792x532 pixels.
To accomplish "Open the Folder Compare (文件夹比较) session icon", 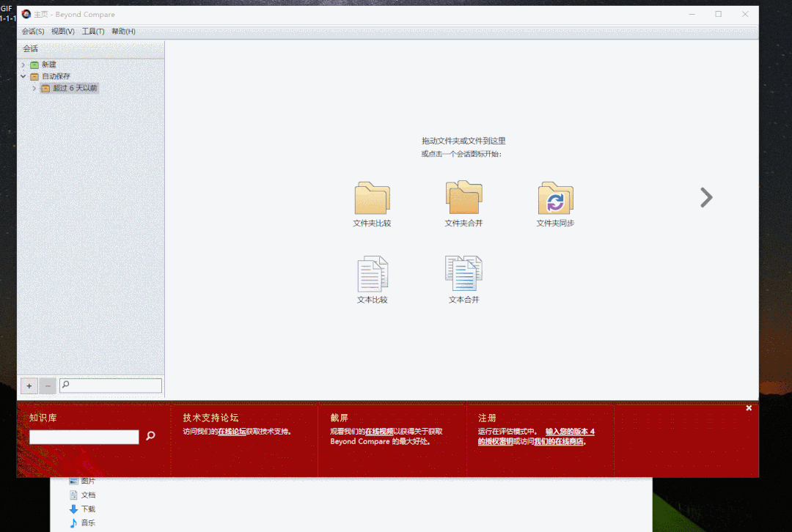I will pos(373,198).
